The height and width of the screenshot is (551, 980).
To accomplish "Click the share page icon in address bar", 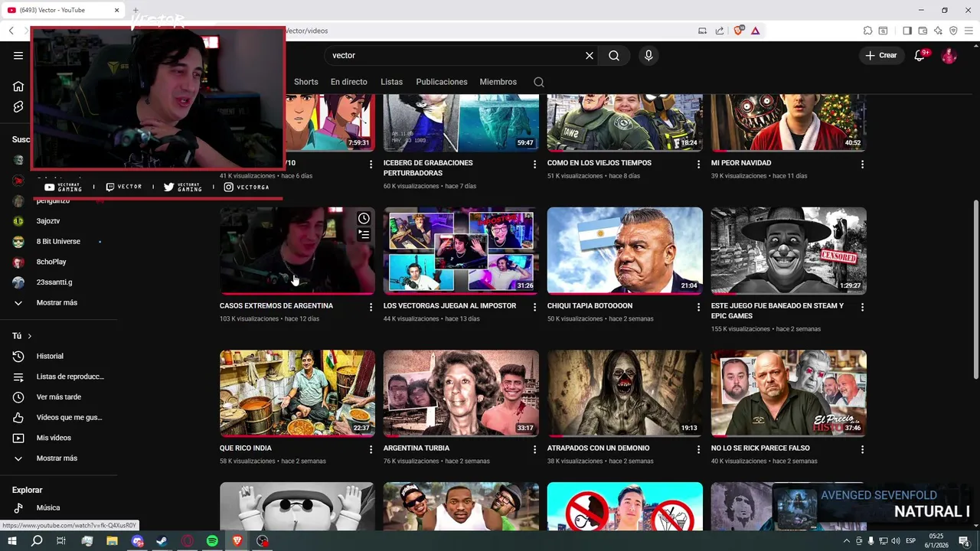I will tap(720, 31).
